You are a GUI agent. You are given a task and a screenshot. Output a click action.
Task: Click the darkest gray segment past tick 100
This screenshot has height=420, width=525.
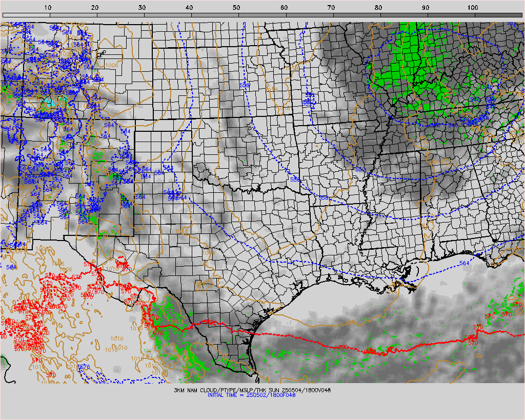[x=498, y=15]
